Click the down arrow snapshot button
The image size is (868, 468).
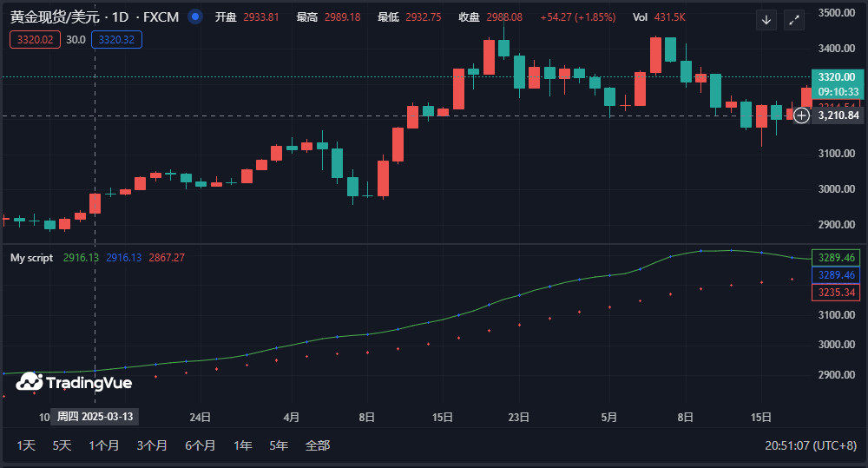point(766,20)
